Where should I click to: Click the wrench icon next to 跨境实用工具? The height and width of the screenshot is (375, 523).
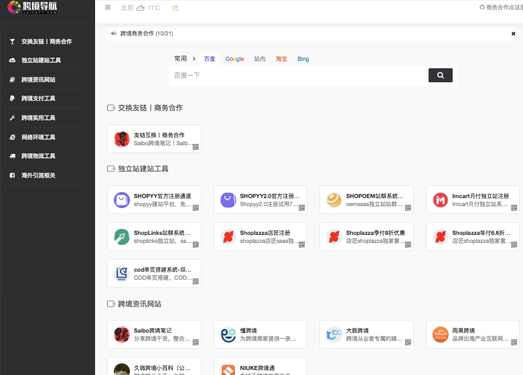(x=12, y=117)
